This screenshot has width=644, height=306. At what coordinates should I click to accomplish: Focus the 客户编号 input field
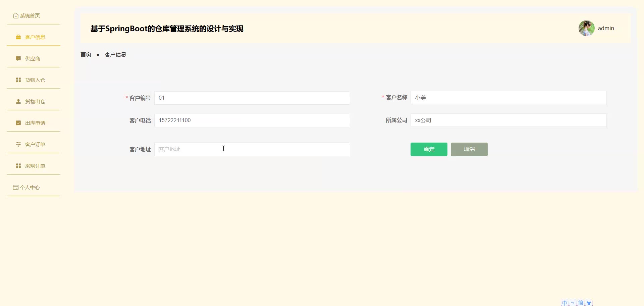[x=252, y=98]
